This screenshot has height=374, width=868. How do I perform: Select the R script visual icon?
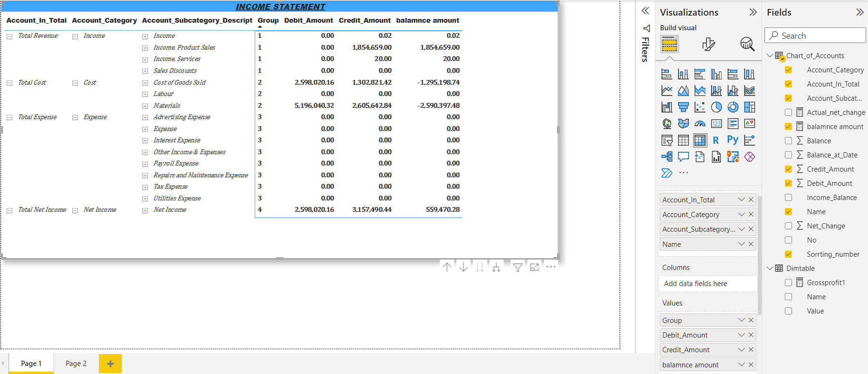pyautogui.click(x=716, y=140)
